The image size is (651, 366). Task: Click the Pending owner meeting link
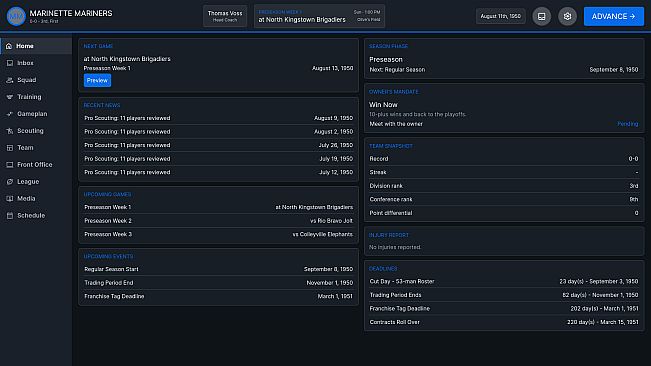click(x=627, y=124)
